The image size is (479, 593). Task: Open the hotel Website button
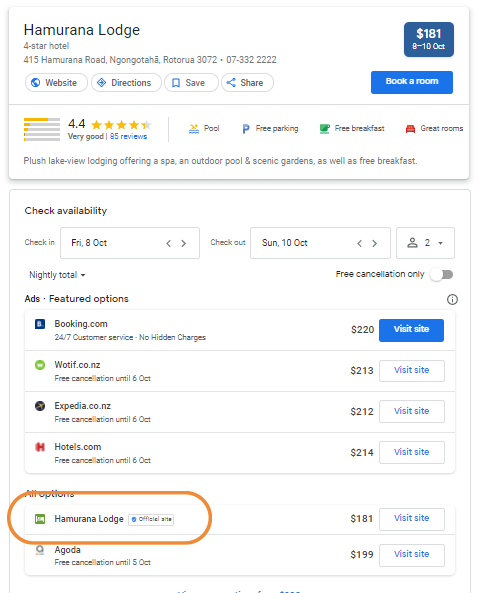coord(56,82)
